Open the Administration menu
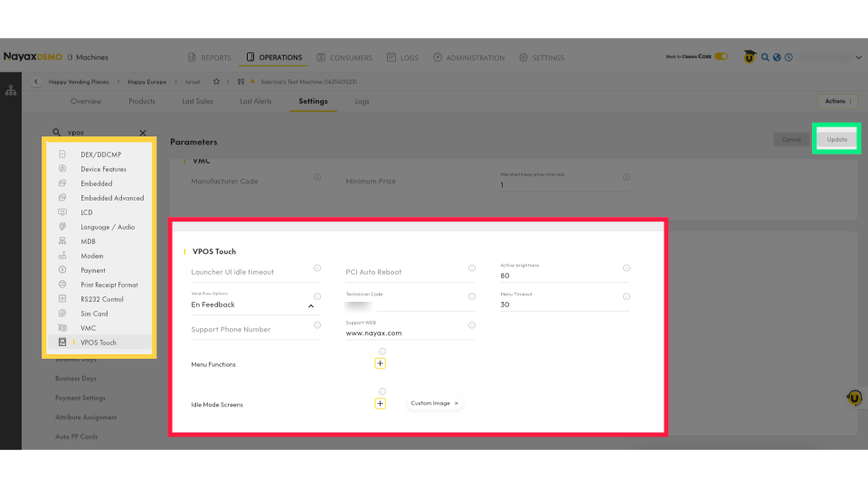The image size is (868, 488). point(469,58)
